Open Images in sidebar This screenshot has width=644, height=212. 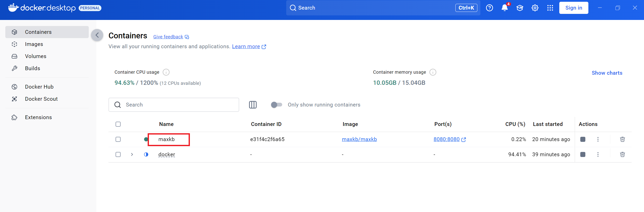(47, 44)
